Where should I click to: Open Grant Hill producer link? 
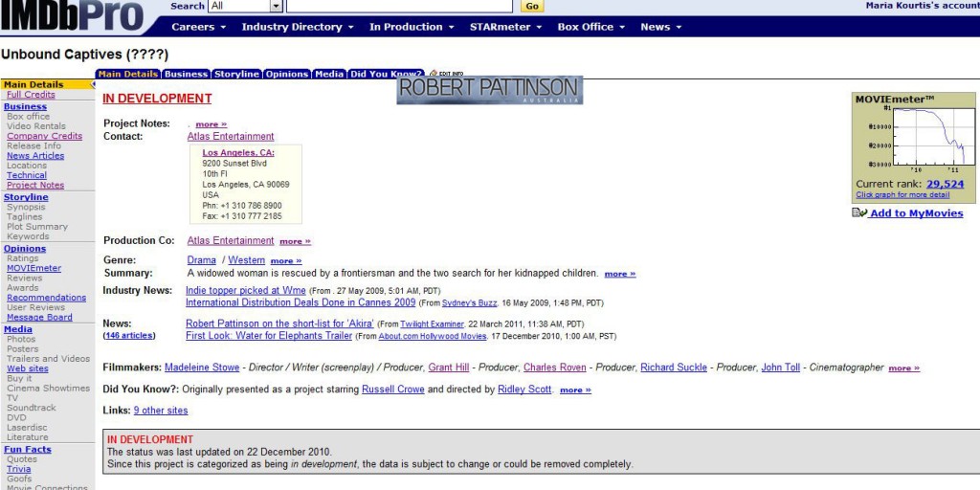tap(449, 367)
